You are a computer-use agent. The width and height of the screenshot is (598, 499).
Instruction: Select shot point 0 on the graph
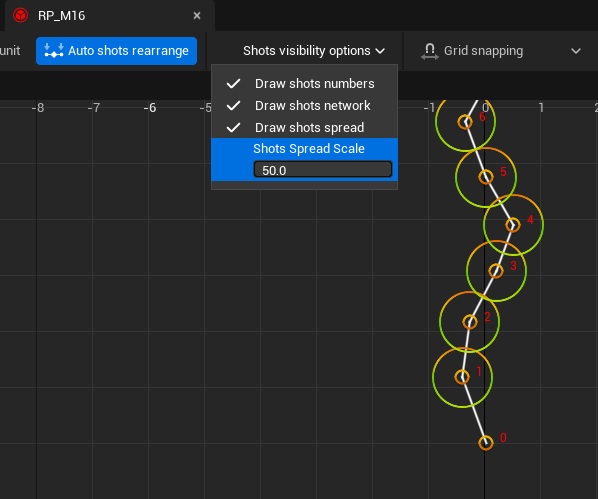pyautogui.click(x=485, y=443)
